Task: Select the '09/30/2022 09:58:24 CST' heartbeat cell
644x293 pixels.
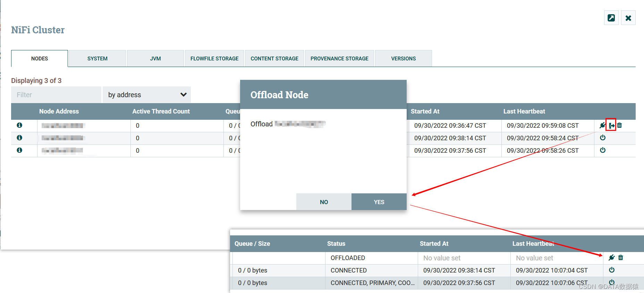Action: click(548, 138)
